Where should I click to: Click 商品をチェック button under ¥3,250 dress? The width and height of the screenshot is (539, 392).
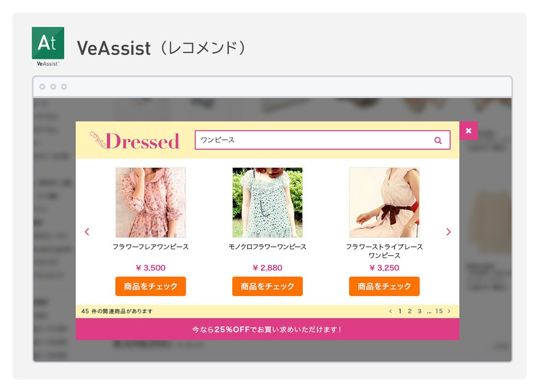pyautogui.click(x=384, y=286)
